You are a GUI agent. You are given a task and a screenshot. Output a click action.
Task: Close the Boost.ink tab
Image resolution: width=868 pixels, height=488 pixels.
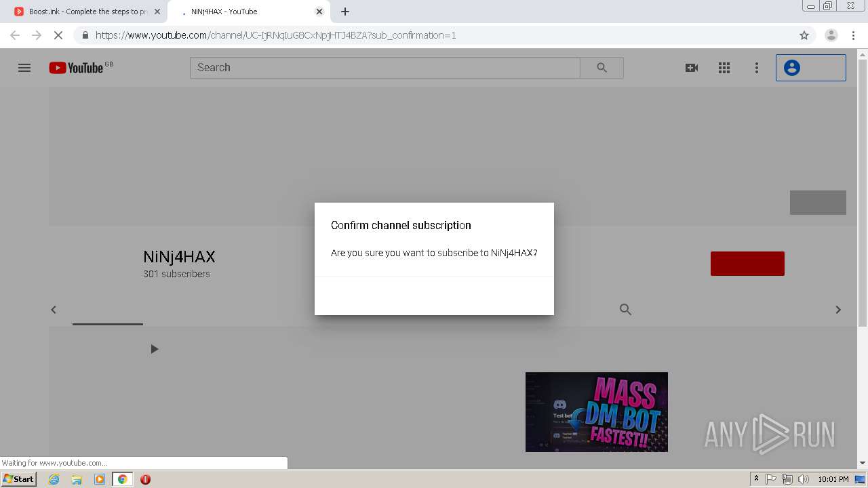point(157,12)
